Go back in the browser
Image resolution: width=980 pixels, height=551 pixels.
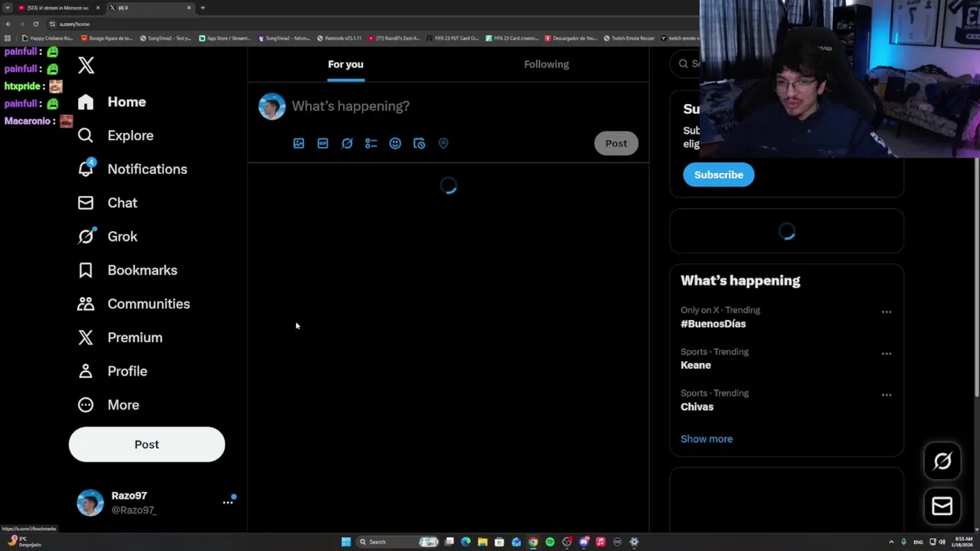(8, 24)
